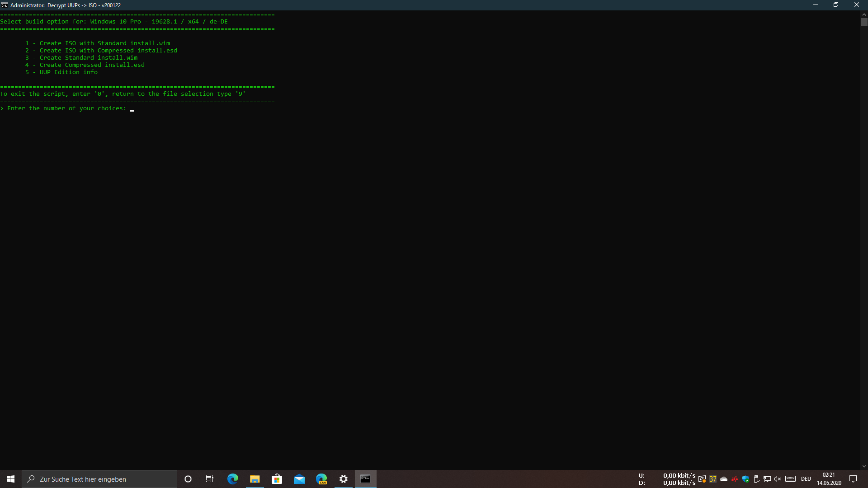This screenshot has height=488, width=868.
Task: Restore down the console window
Action: click(836, 5)
